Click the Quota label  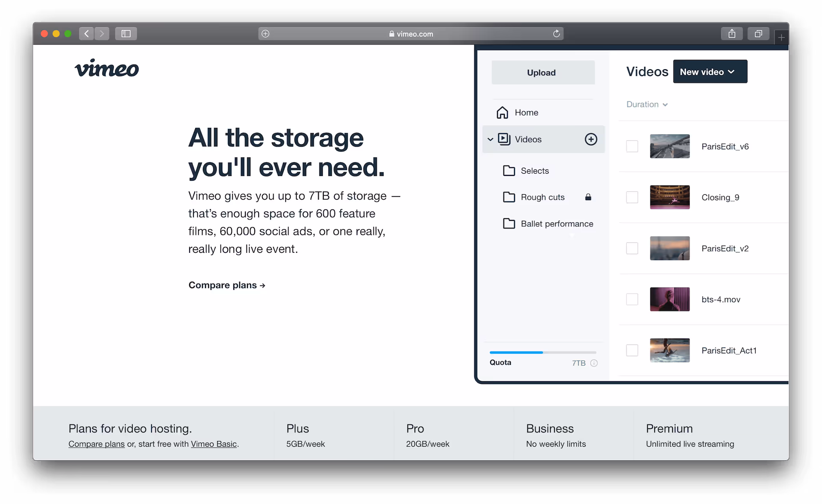point(500,362)
